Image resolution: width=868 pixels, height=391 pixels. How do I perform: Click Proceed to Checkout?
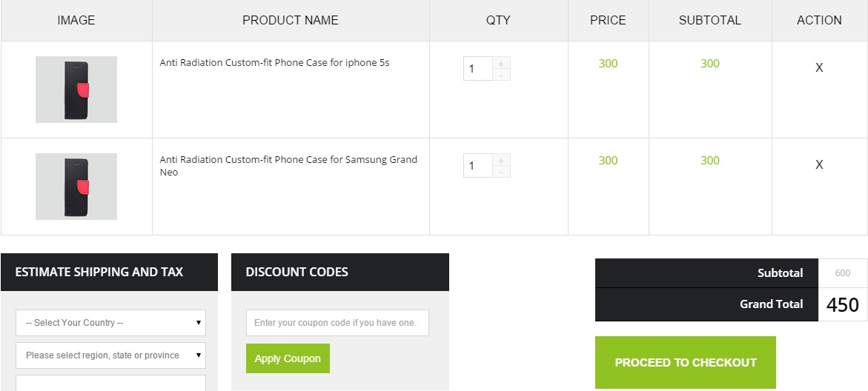point(685,363)
